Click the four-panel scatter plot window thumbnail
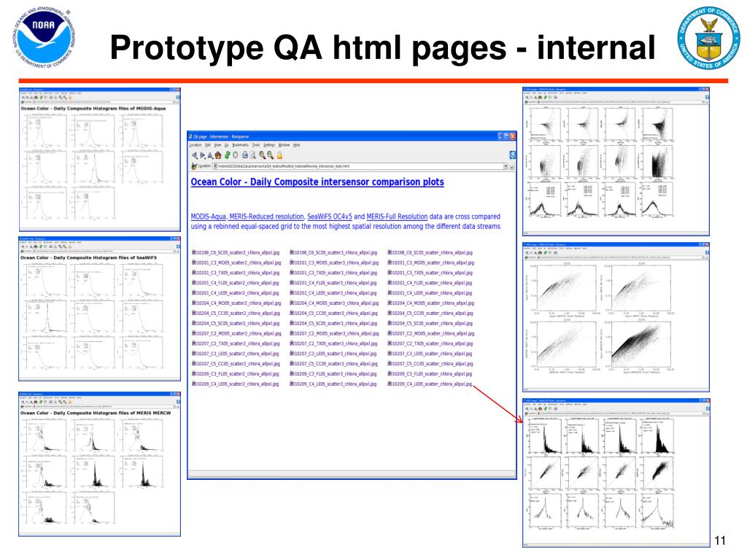 point(616,317)
